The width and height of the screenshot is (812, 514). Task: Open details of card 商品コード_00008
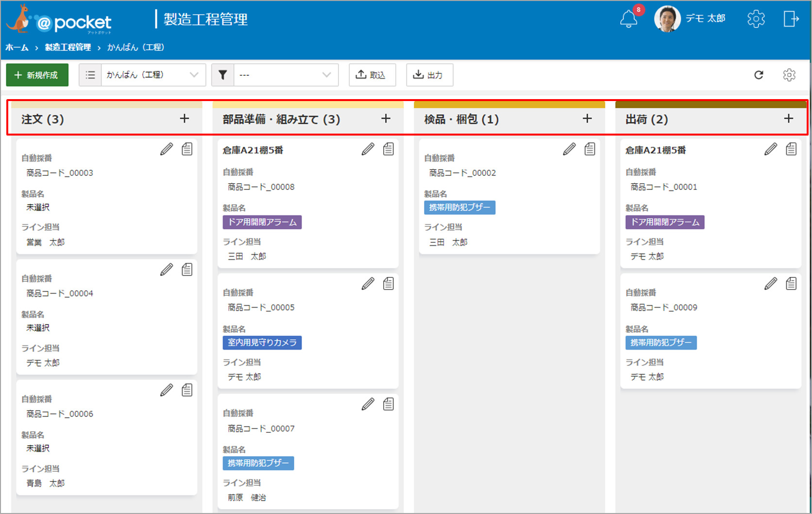389,149
